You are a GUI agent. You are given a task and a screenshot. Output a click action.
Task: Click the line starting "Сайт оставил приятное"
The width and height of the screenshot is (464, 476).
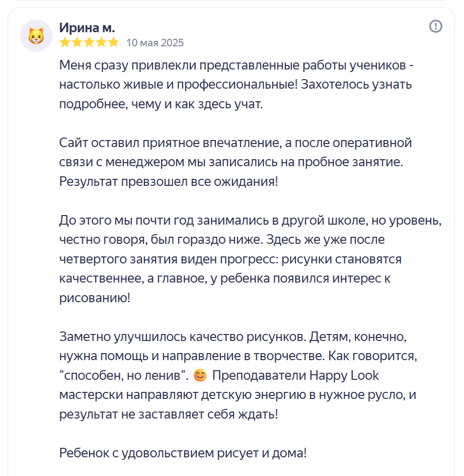pyautogui.click(x=236, y=143)
